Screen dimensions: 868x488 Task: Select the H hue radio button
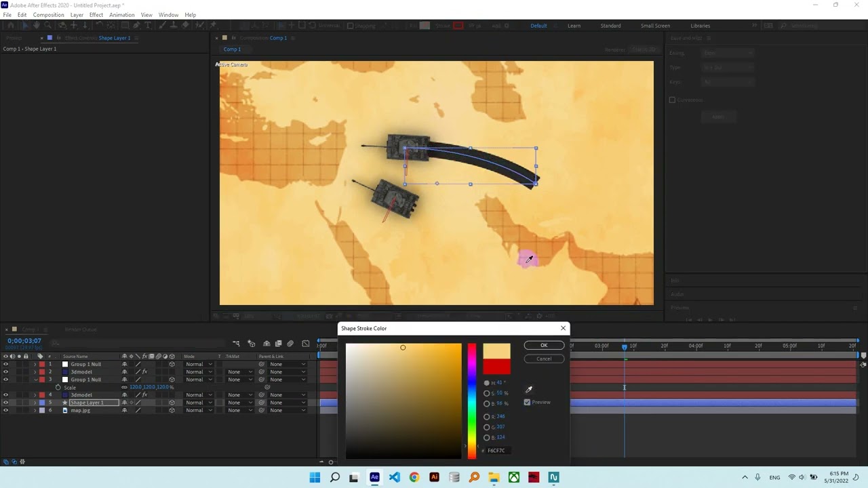[x=486, y=383]
